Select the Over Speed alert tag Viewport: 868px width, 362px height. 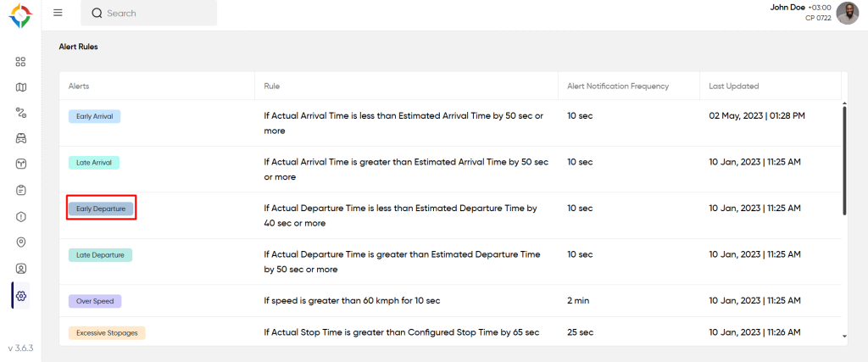click(95, 301)
